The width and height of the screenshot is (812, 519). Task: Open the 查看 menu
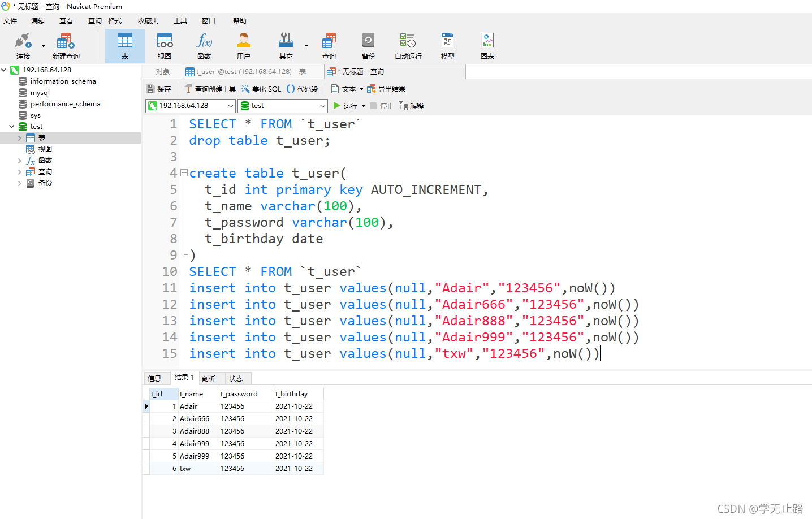[x=66, y=21]
